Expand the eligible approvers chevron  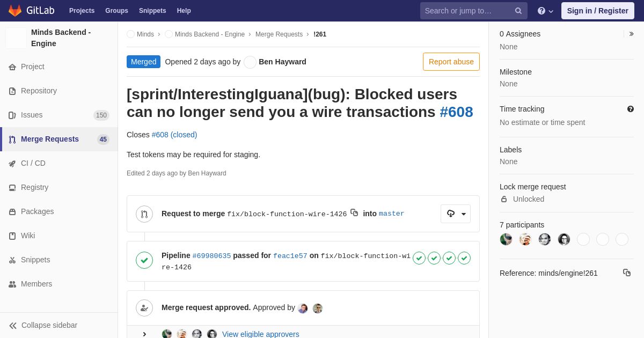(144, 334)
